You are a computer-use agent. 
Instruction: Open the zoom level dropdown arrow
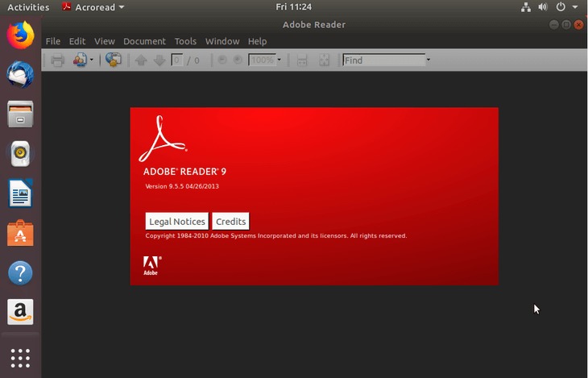[279, 60]
